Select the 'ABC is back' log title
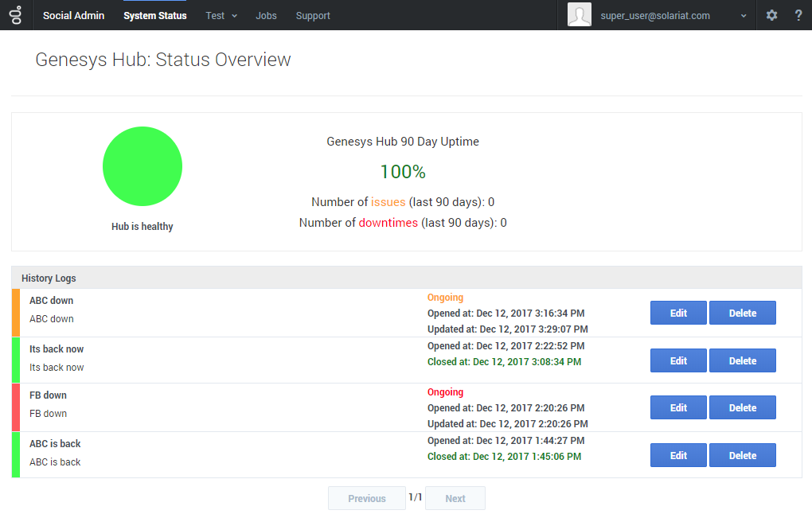The height and width of the screenshot is (518, 812). coord(55,443)
